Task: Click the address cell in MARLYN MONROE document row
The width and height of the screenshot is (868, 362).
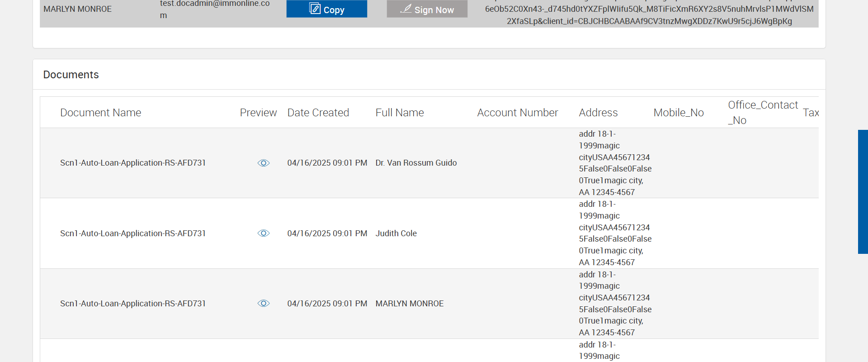Action: pyautogui.click(x=615, y=303)
